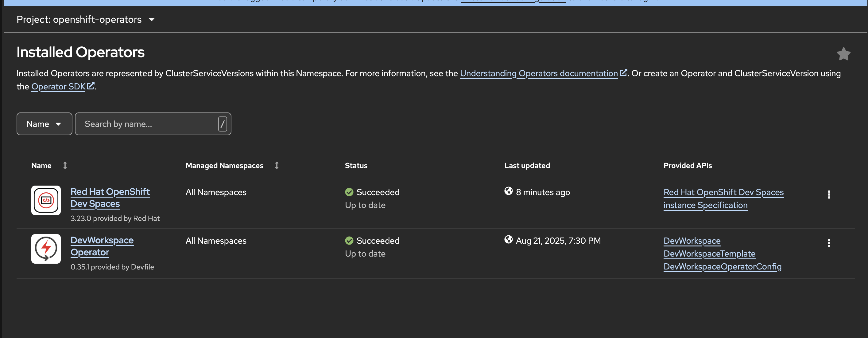
Task: Sort by Managed Namespaces column arrows
Action: (277, 165)
